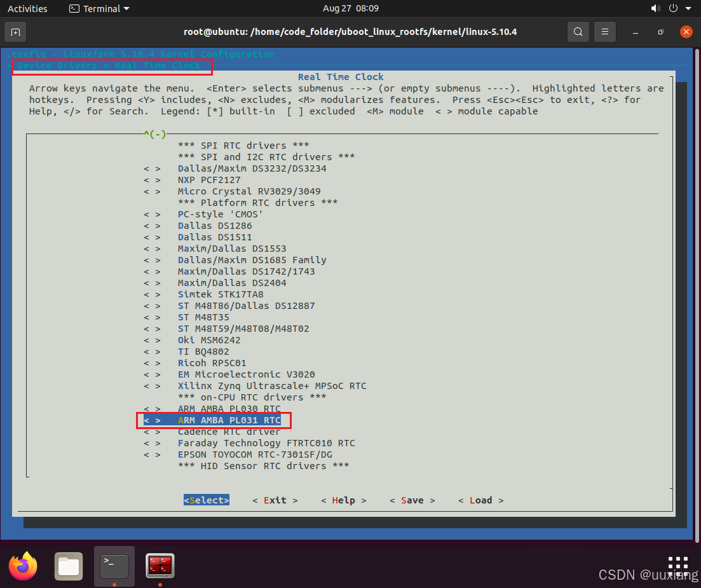Select ST M48T59/M48T08/M48T02 row
701x588 pixels.
[226, 329]
